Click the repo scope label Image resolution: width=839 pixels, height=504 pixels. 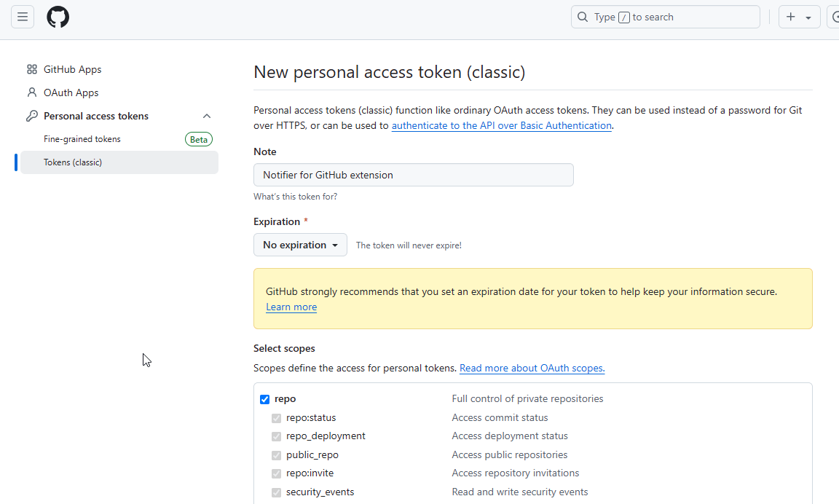click(285, 399)
